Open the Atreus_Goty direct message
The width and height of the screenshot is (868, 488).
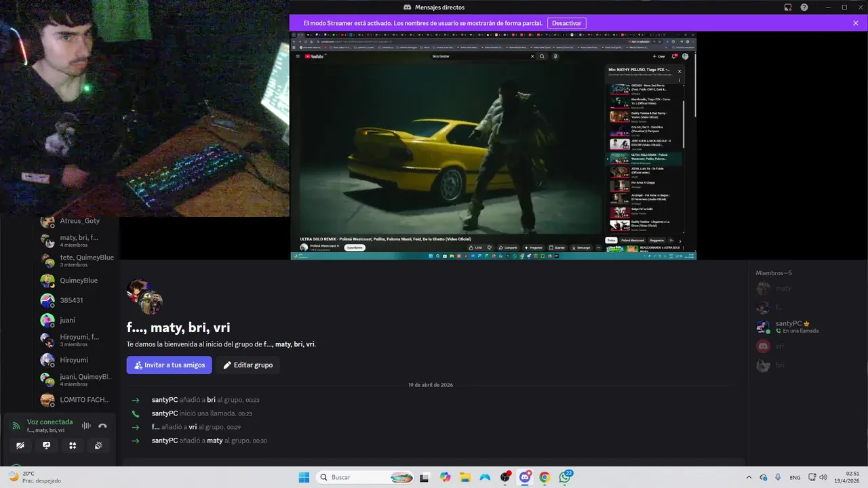pos(78,221)
